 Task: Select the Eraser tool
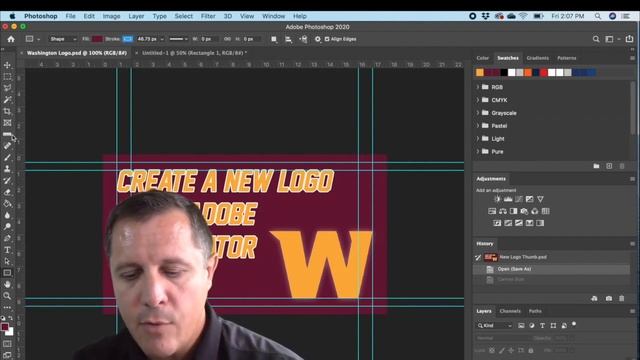7,192
